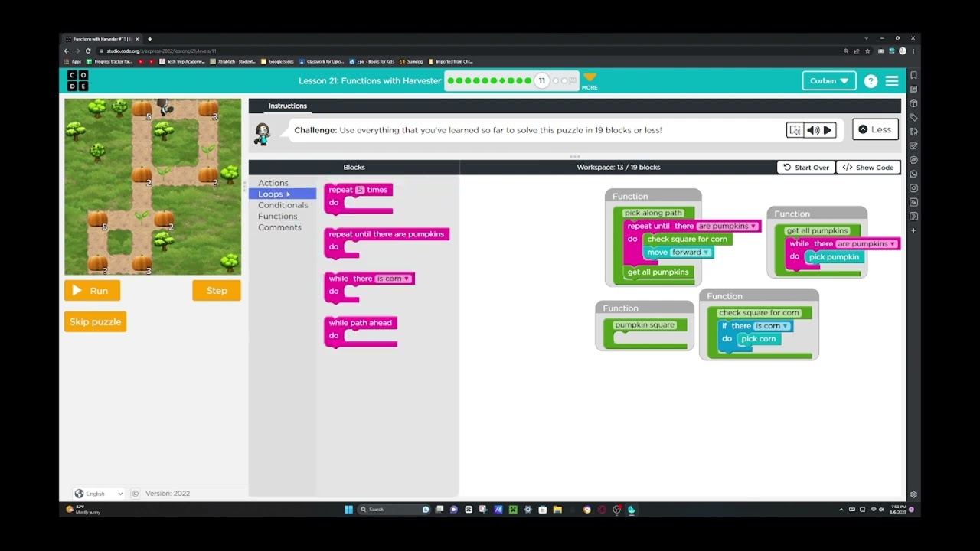Viewport: 980px width, 551px height.
Task: Click the Step button
Action: point(217,291)
